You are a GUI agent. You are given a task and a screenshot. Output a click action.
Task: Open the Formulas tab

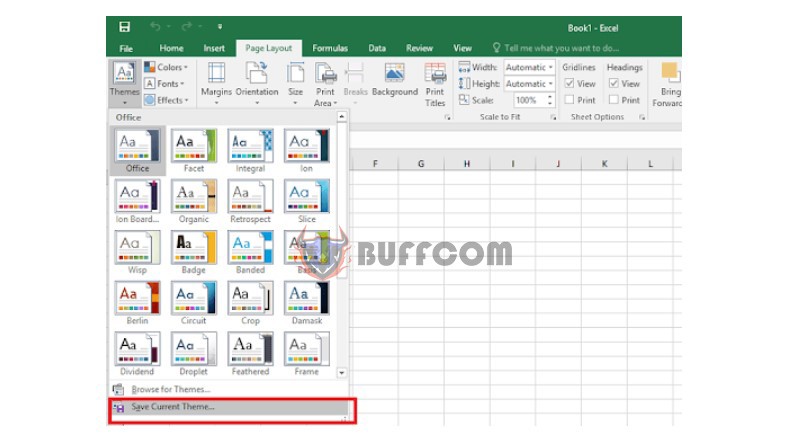[x=330, y=48]
